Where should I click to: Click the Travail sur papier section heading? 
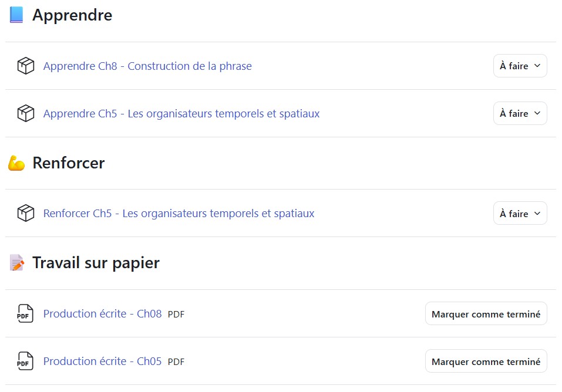tap(96, 263)
